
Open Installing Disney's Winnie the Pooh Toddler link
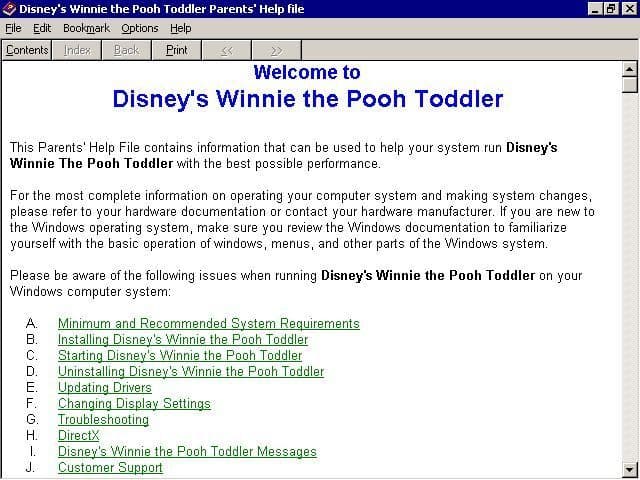183,339
